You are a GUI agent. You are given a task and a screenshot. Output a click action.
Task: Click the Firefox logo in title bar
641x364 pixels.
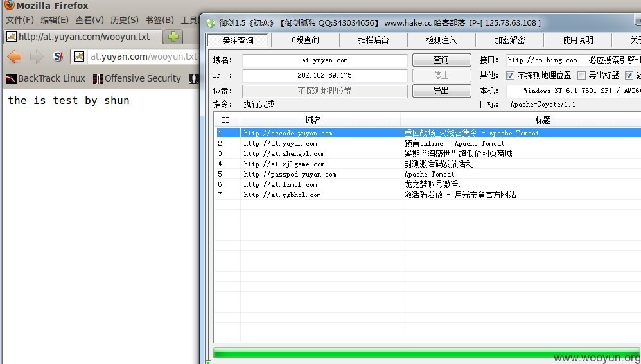pos(9,5)
